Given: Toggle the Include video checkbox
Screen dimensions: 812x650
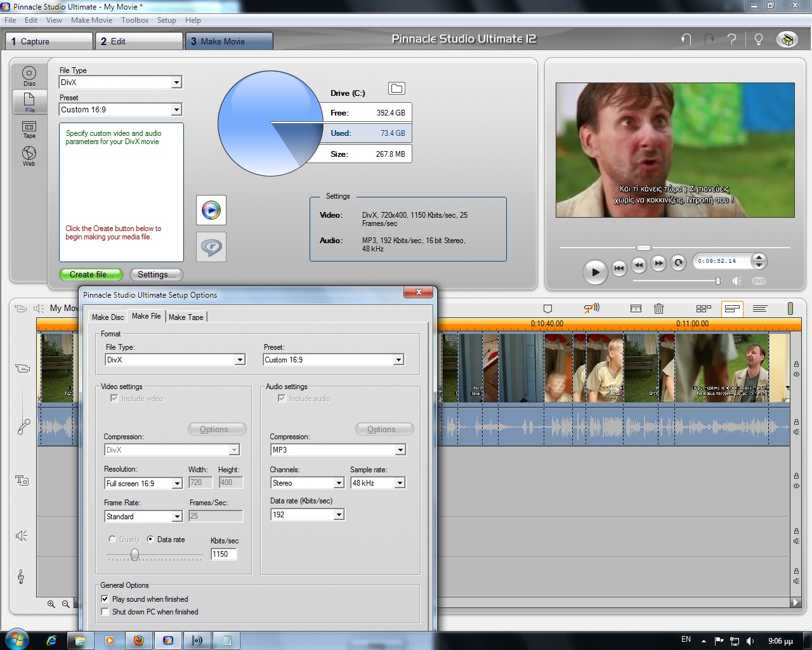Looking at the screenshot, I should (x=114, y=398).
